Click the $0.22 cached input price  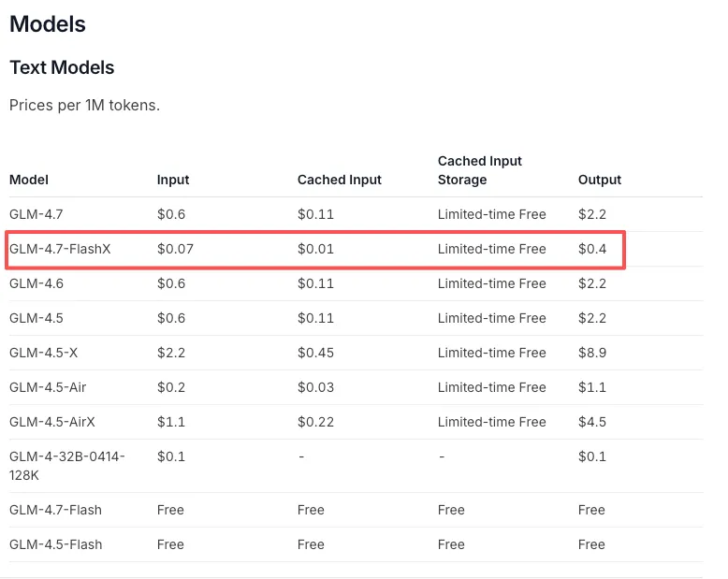coord(315,422)
